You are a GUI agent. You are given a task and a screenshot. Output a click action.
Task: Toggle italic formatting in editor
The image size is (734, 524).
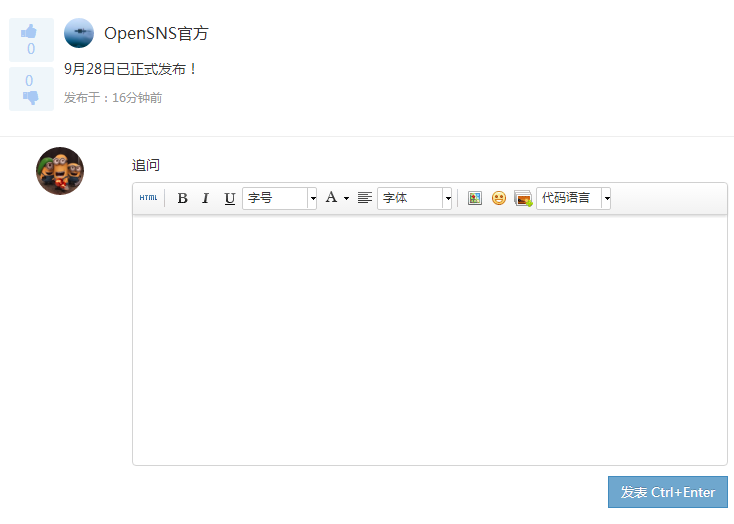click(x=206, y=198)
